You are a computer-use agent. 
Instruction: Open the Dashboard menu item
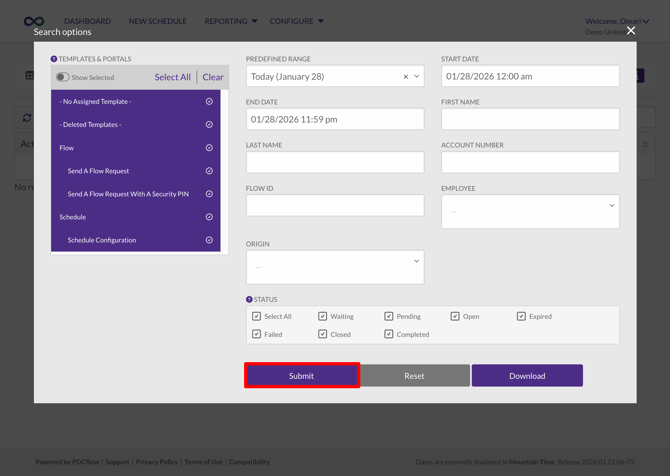pyautogui.click(x=88, y=21)
